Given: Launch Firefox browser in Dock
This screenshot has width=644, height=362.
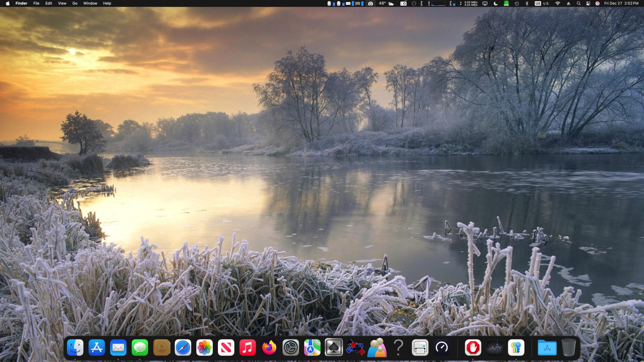Looking at the screenshot, I should (269, 348).
